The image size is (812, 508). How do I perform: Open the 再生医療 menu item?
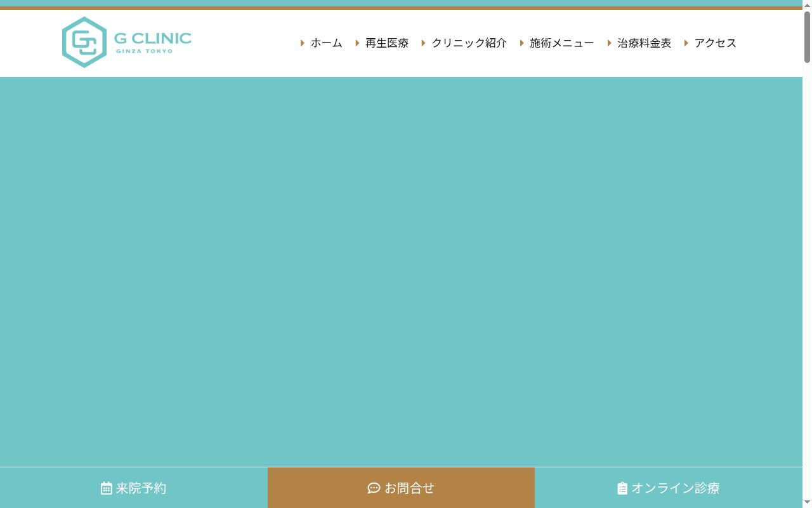[387, 43]
